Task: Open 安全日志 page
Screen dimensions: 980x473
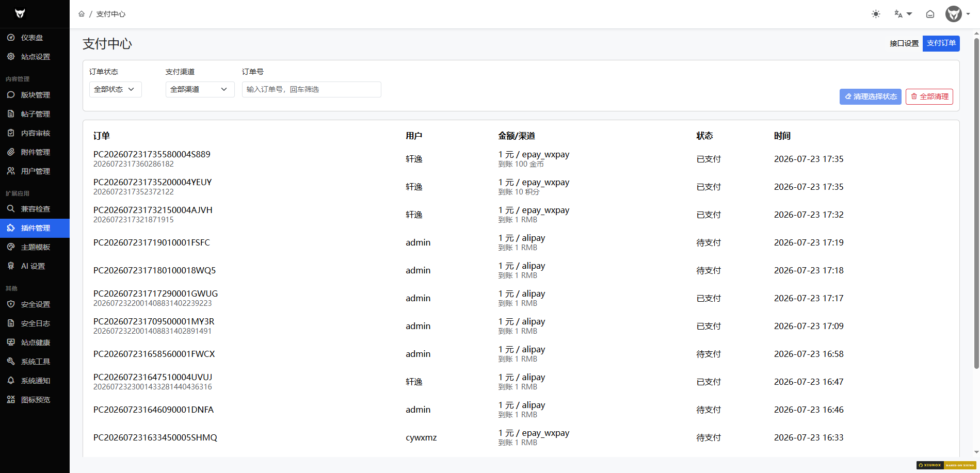Action: [35, 323]
